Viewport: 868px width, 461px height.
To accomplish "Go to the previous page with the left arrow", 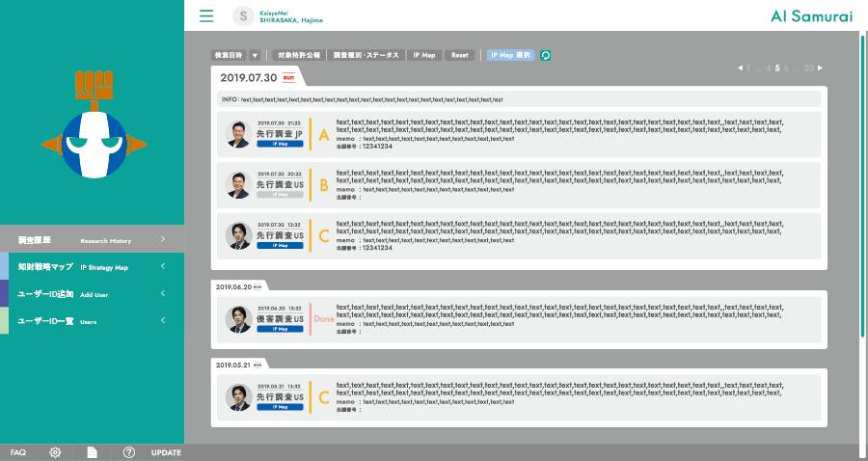I will point(740,68).
